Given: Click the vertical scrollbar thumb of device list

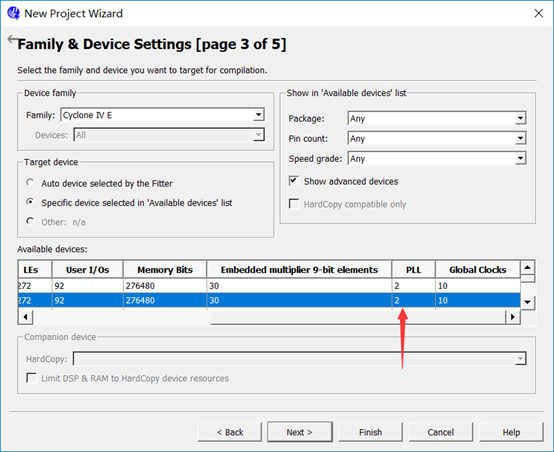Looking at the screenshot, I should 528,278.
